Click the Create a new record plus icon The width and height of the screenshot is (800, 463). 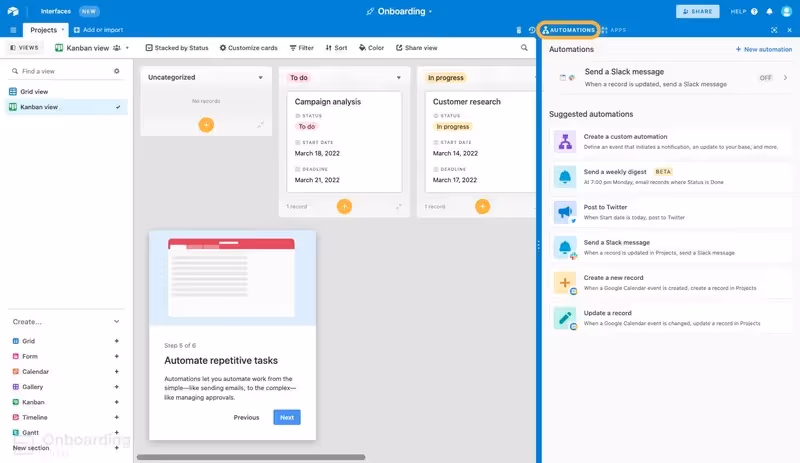565,282
